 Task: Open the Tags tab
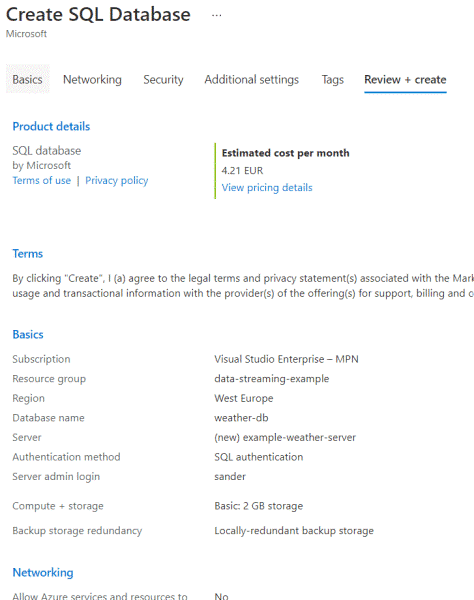[332, 80]
